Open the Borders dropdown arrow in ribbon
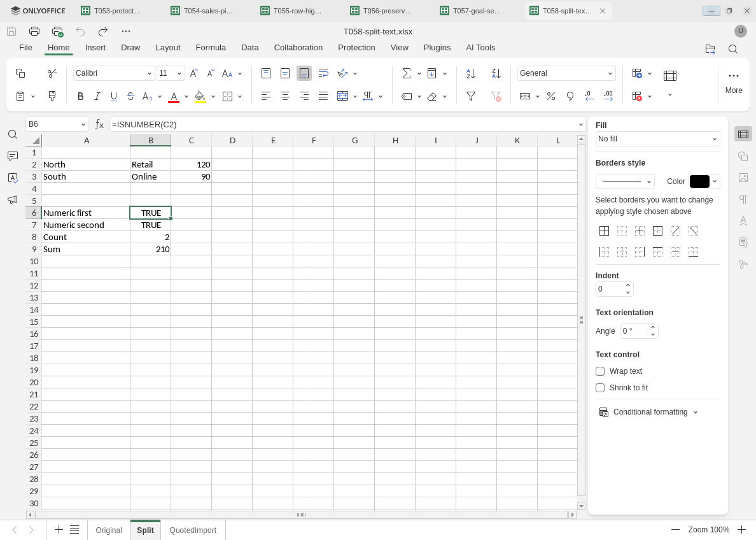The height and width of the screenshot is (540, 756). click(240, 97)
